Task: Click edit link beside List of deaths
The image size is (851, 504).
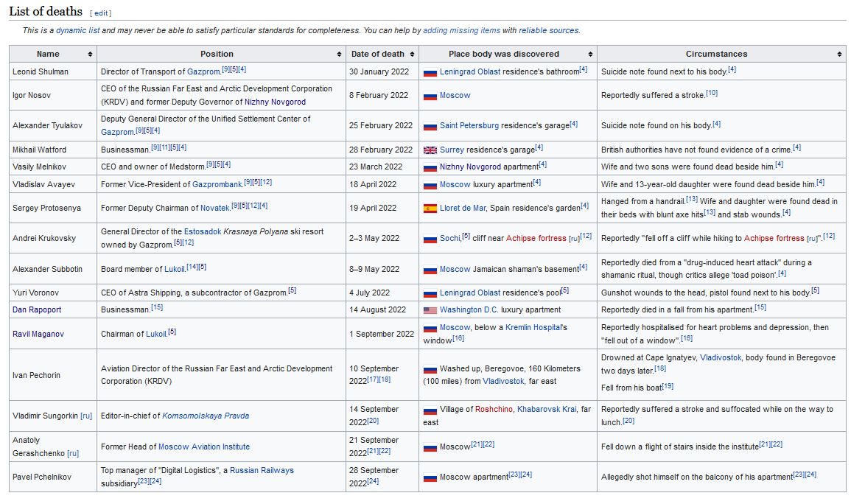Action: pyautogui.click(x=101, y=13)
